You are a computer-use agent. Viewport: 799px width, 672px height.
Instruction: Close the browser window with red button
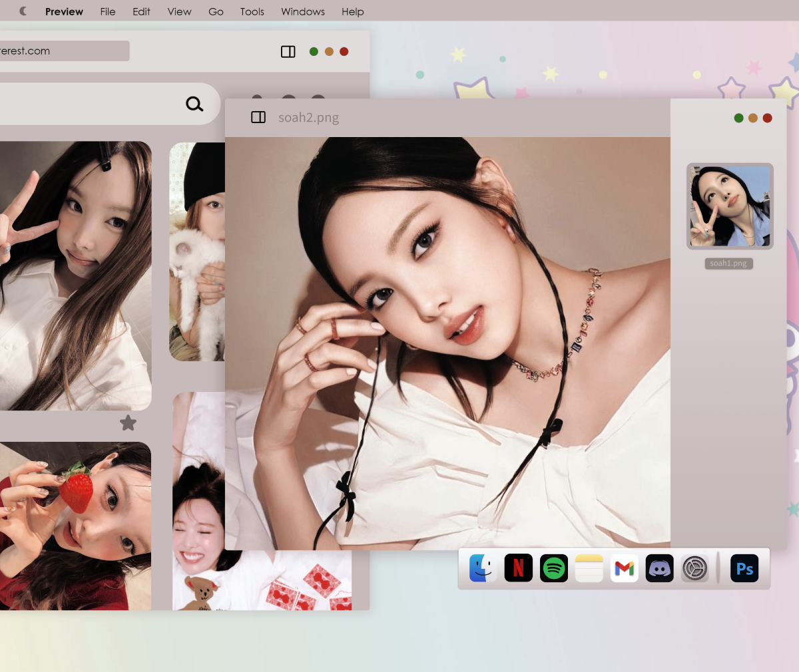click(344, 51)
